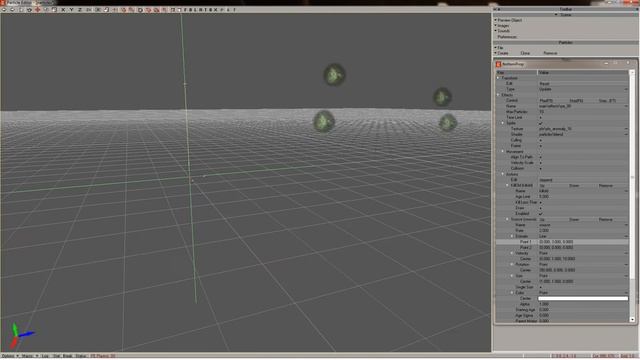Viewport: 640px width, 360px height.
Task: Click the properties panel scrollbar down arrow
Action: pyautogui.click(x=632, y=320)
